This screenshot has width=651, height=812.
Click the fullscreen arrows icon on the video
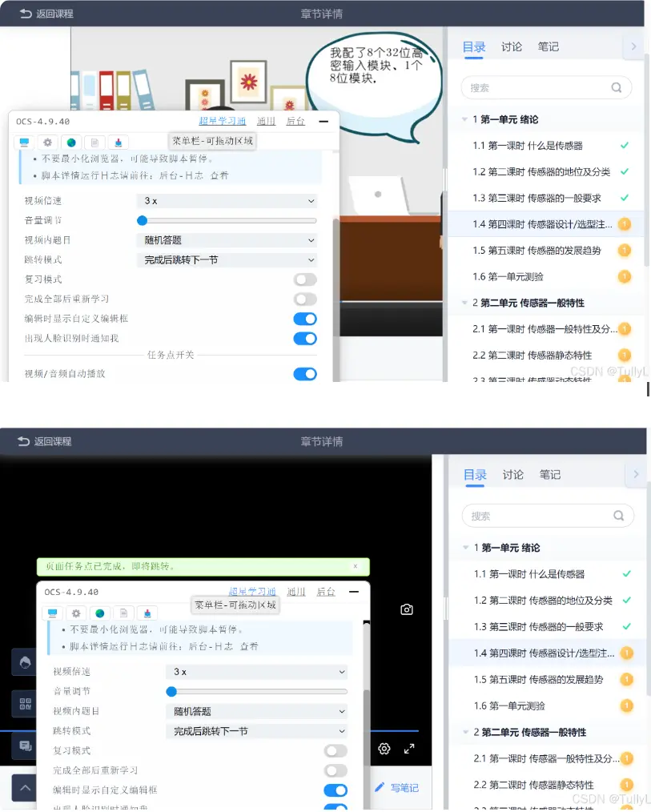tap(409, 748)
